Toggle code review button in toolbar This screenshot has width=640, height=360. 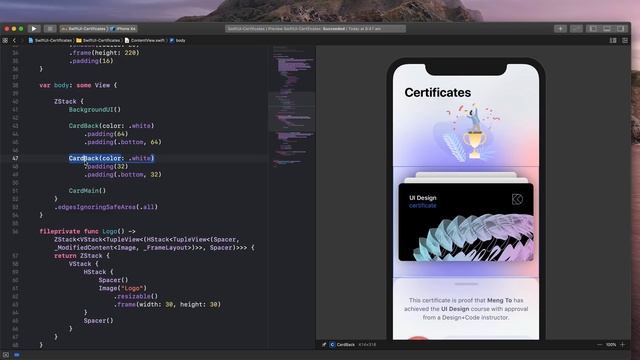[x=576, y=29]
